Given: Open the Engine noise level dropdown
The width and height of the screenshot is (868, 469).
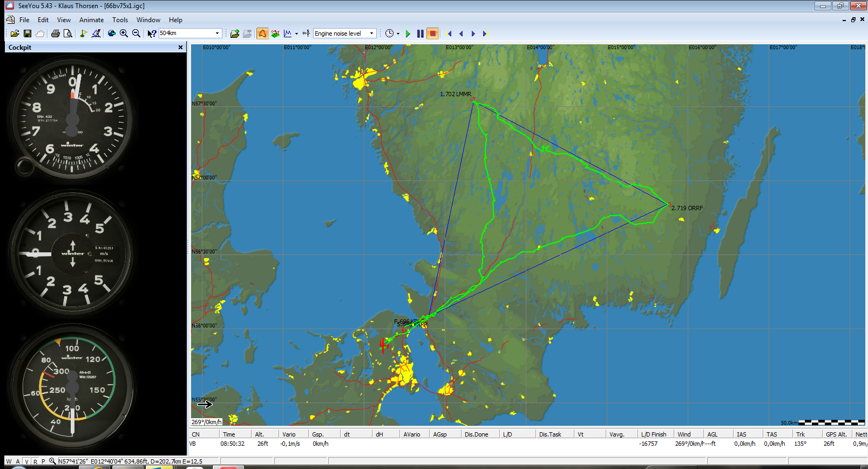Looking at the screenshot, I should [371, 33].
